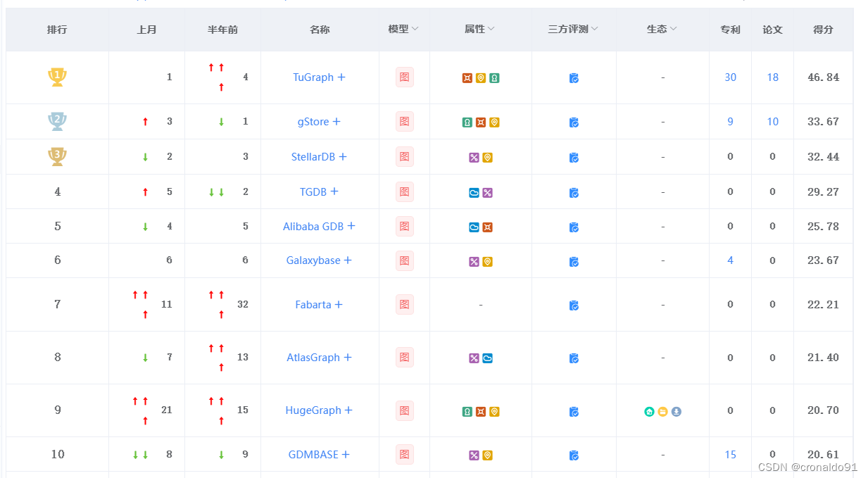Click the 图 model tag in HugeGraph row

click(x=404, y=410)
